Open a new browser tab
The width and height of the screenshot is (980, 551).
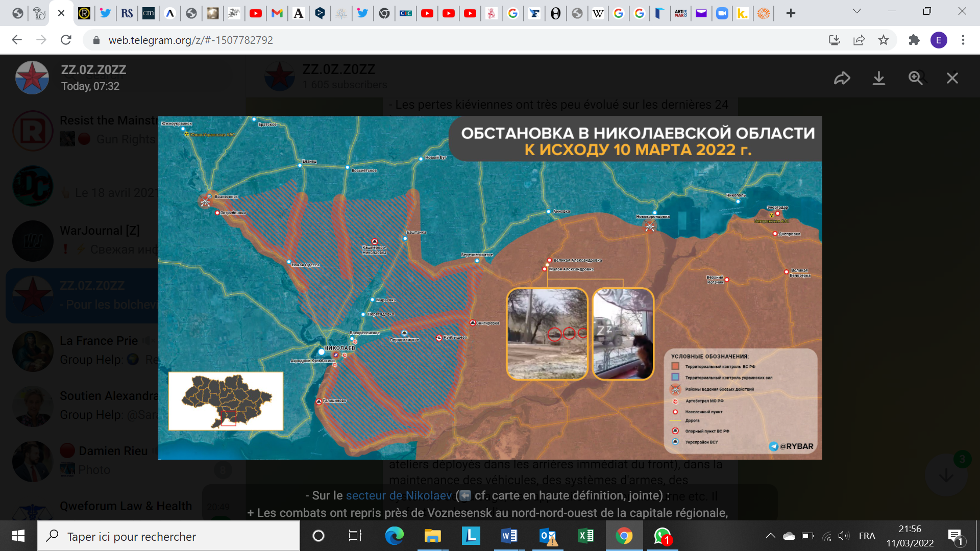pos(791,13)
